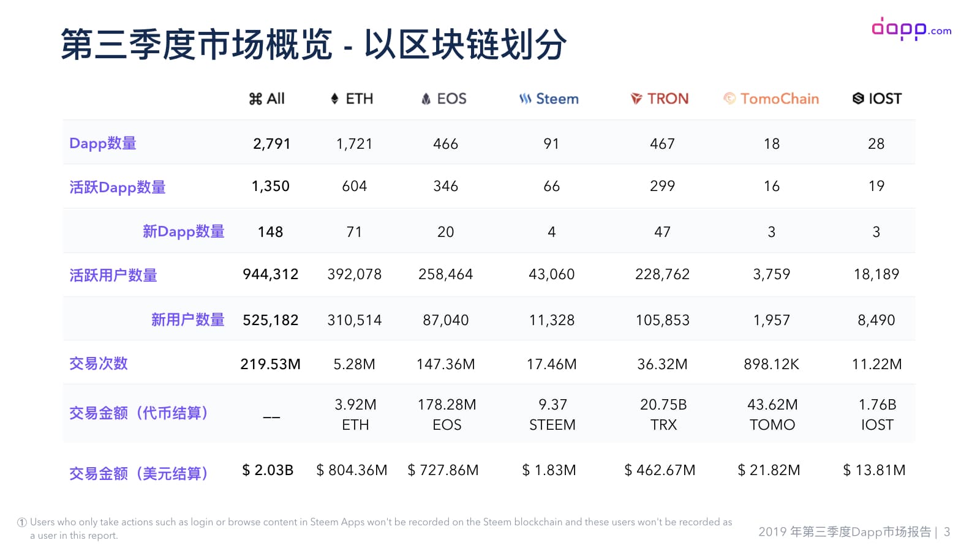980x551 pixels.
Task: Click the total USD volume $ 2.03B
Action: click(268, 470)
